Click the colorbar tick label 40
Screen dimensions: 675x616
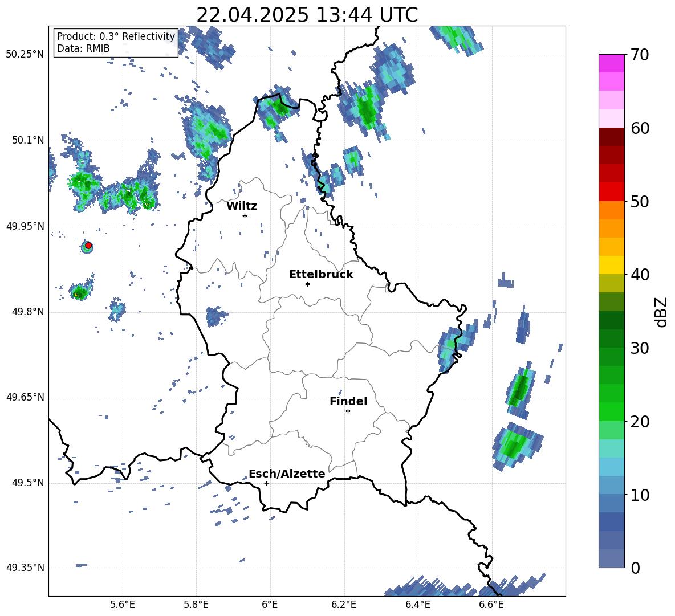click(x=640, y=275)
